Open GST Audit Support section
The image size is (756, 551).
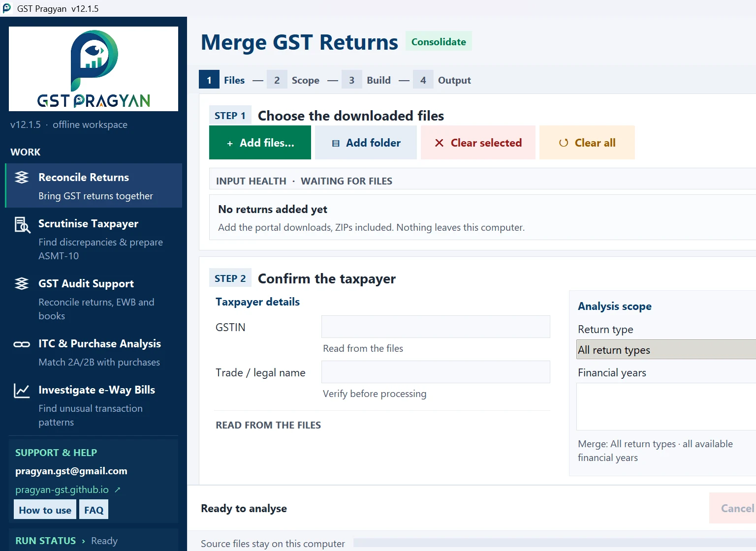pyautogui.click(x=94, y=299)
